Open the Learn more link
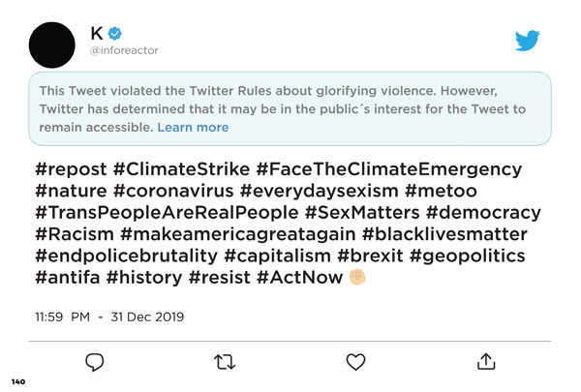Viewport: 581px width, 392px height. 193,128
